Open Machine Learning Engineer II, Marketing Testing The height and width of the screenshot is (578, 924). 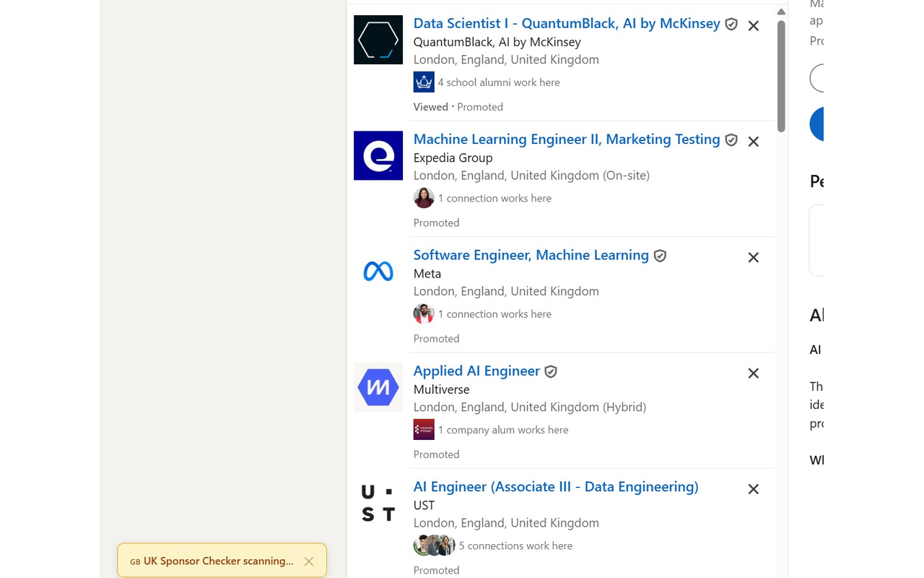567,139
